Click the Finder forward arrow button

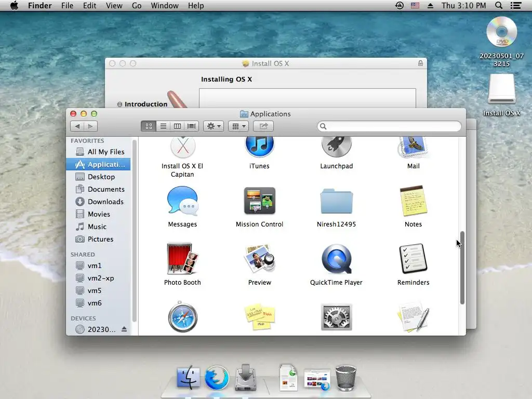point(90,126)
